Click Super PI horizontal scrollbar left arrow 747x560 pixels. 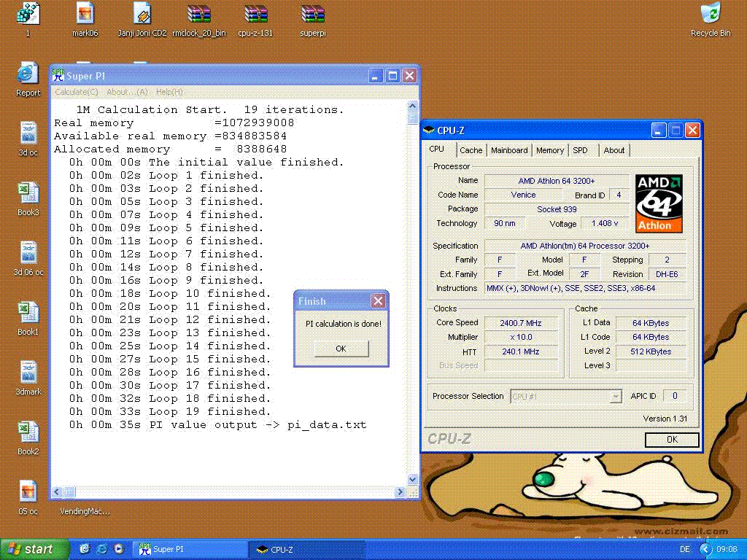57,492
